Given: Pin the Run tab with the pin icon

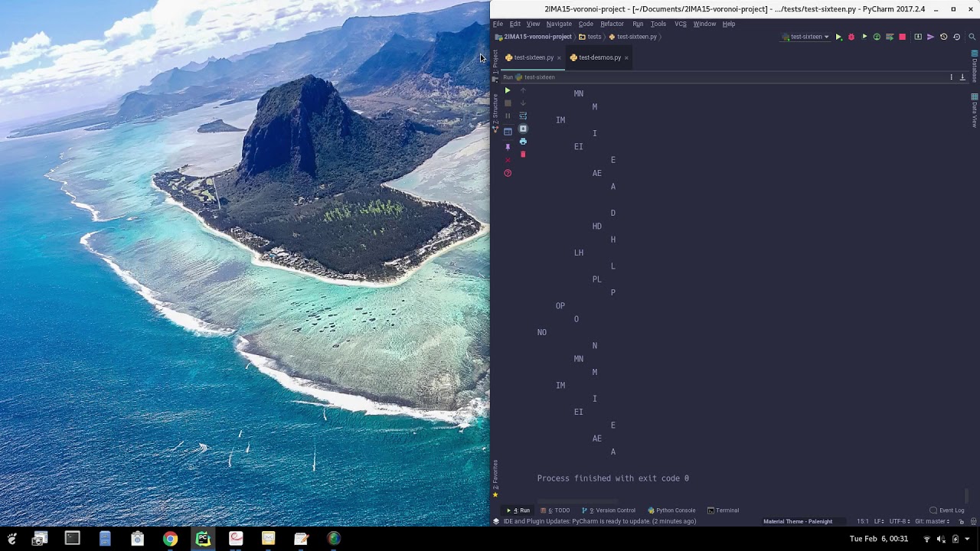Looking at the screenshot, I should [x=507, y=146].
